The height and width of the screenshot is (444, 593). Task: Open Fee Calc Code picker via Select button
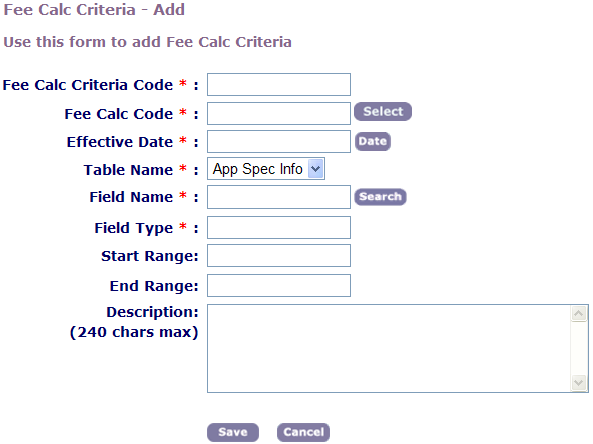pyautogui.click(x=383, y=112)
